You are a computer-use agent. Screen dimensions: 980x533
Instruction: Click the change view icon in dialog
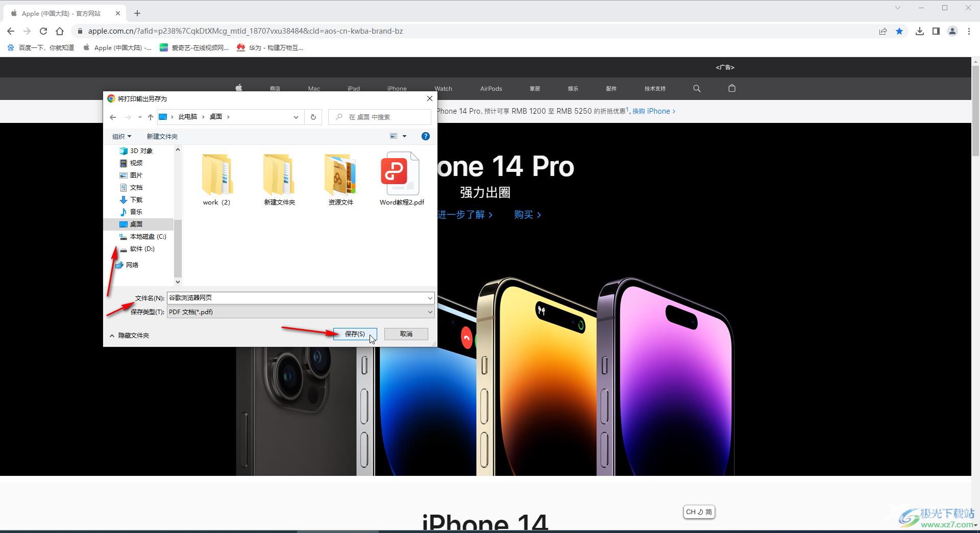[394, 136]
